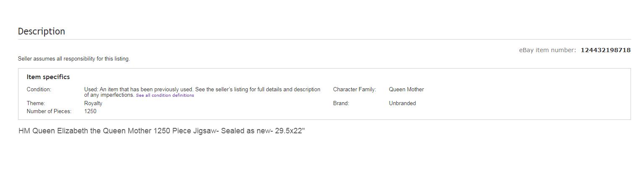Select the 'Unbranded' brand value

pos(402,103)
